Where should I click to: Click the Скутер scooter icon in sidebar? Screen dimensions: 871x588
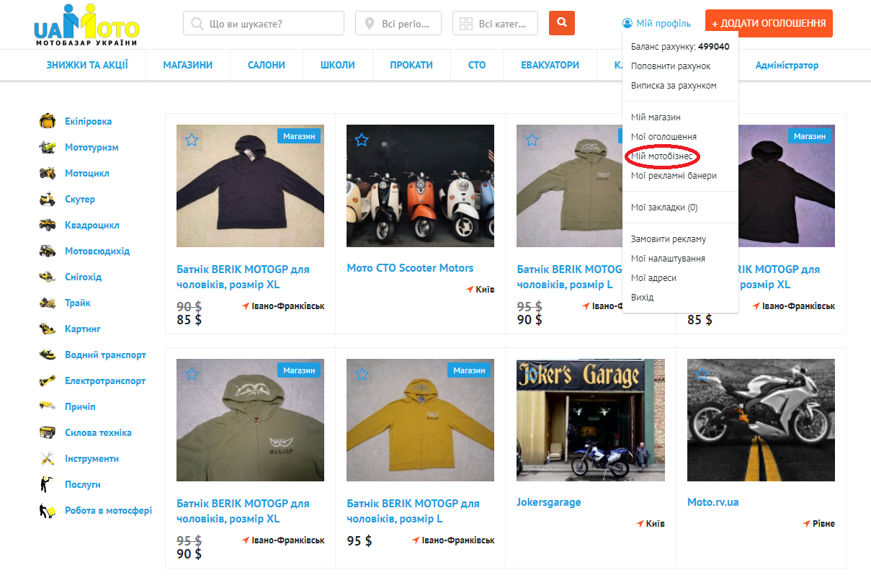coord(48,199)
